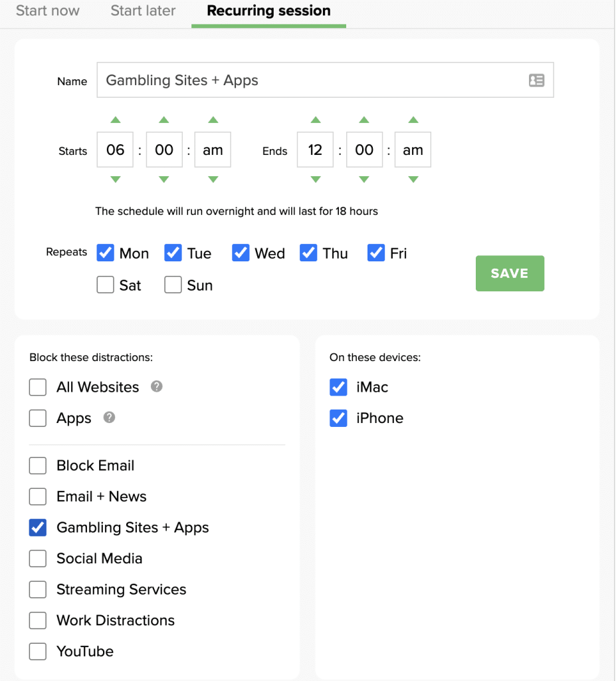The width and height of the screenshot is (616, 681).
Task: Decrease the end minutes with down arrow
Action: pyautogui.click(x=364, y=180)
